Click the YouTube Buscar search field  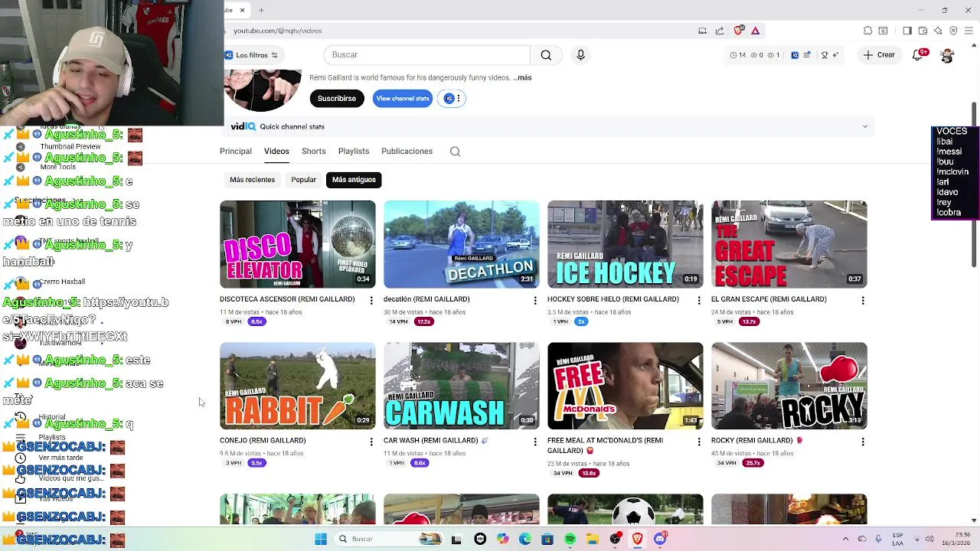[x=427, y=55]
